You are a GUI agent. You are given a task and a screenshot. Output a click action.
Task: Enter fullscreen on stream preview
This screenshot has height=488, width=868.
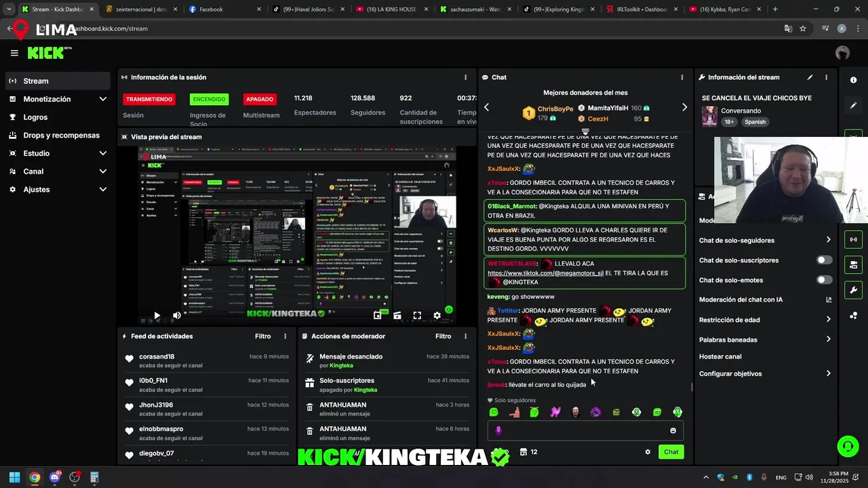[417, 315]
